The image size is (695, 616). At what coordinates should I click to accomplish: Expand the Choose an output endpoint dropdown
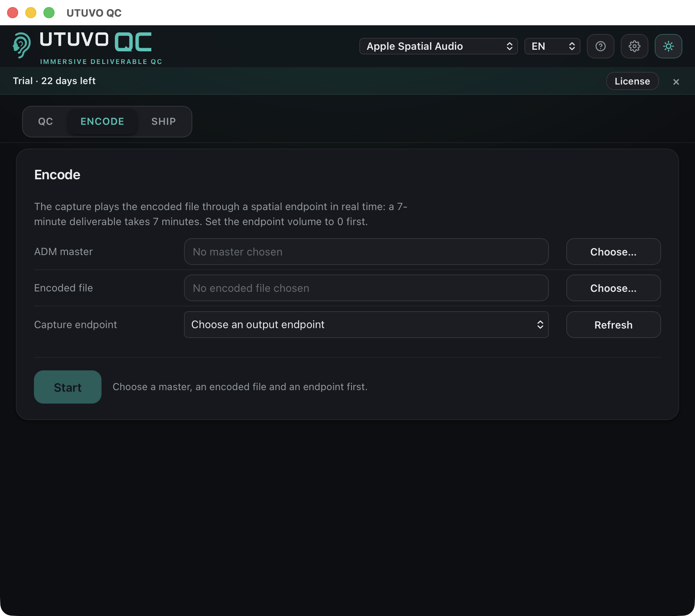[366, 325]
